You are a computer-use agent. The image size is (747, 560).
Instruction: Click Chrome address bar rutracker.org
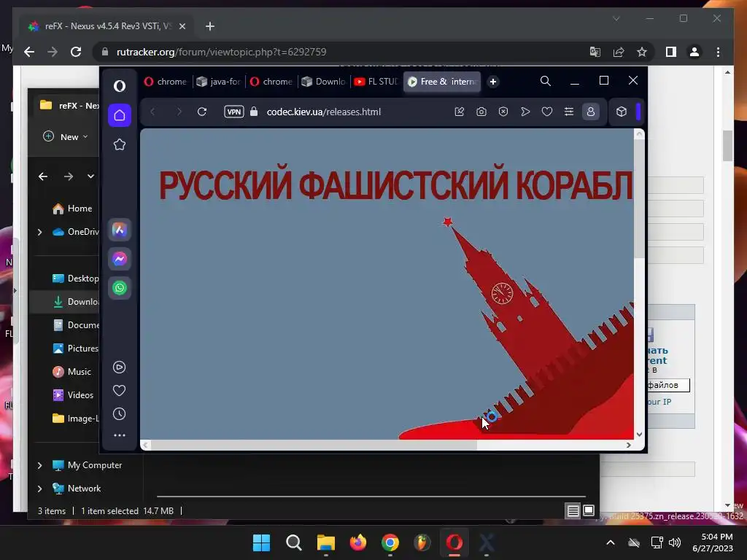pos(221,52)
